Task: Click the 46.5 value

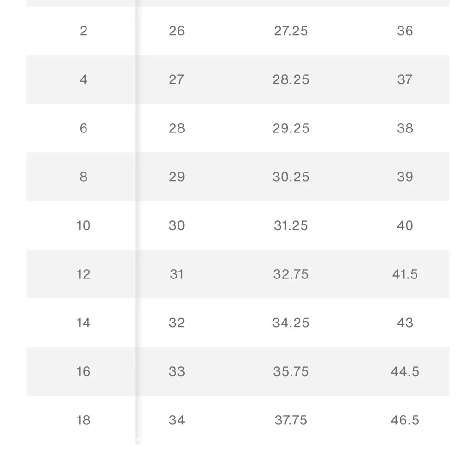Action: tap(405, 420)
